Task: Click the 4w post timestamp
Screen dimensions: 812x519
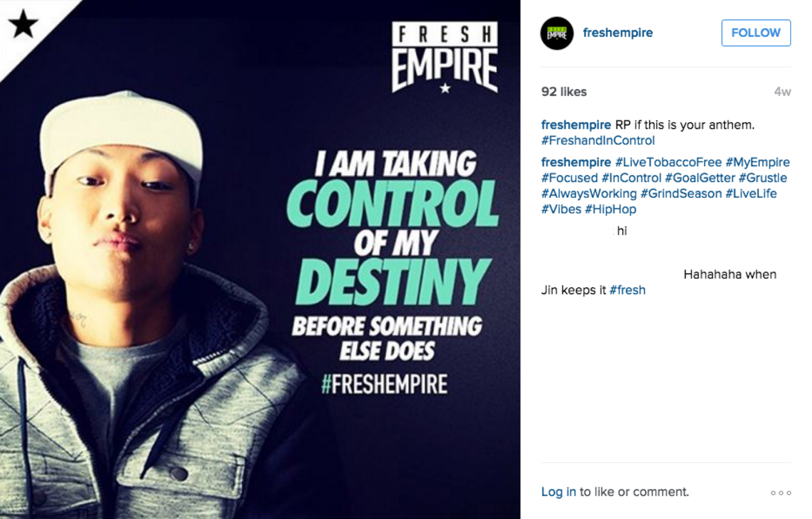Action: tap(782, 92)
